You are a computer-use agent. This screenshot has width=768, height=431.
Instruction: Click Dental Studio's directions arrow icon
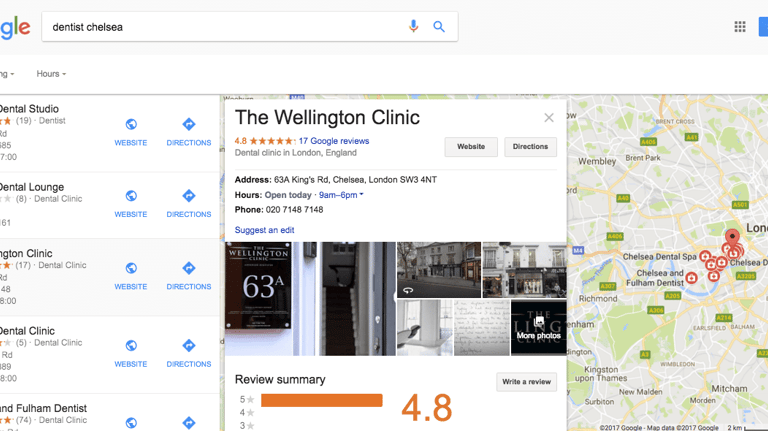point(189,124)
